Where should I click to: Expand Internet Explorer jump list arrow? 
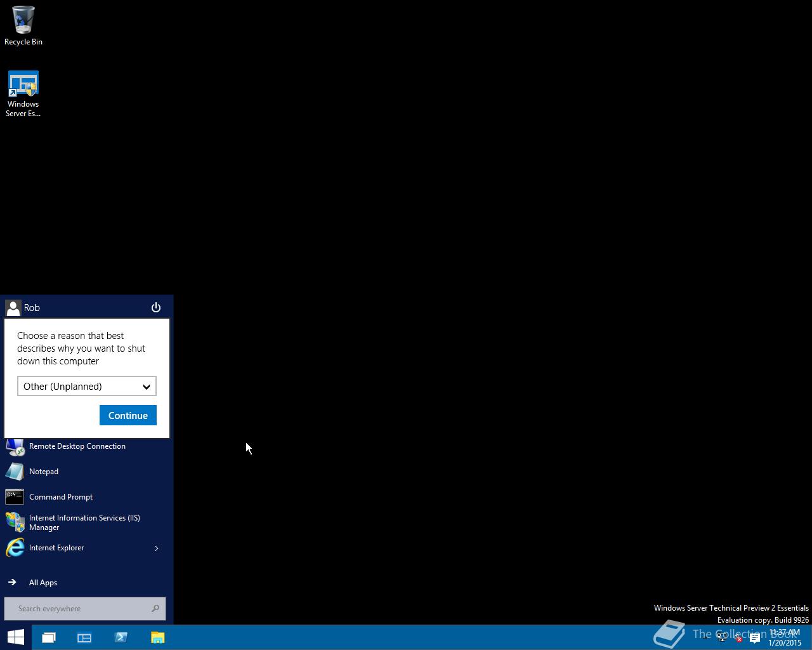coord(157,548)
